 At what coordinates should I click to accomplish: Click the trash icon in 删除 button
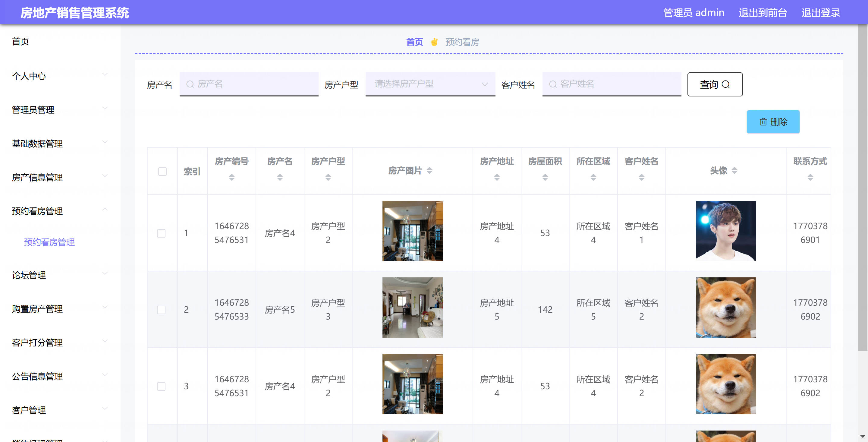pos(763,122)
